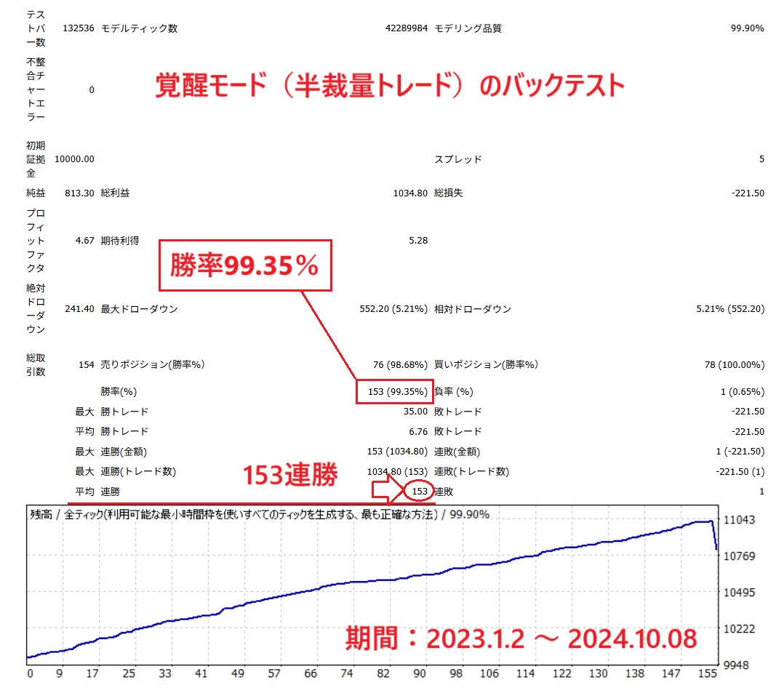This screenshot has height=693, width=784.
Task: Click the net profit value 813.30
Action: [79, 193]
